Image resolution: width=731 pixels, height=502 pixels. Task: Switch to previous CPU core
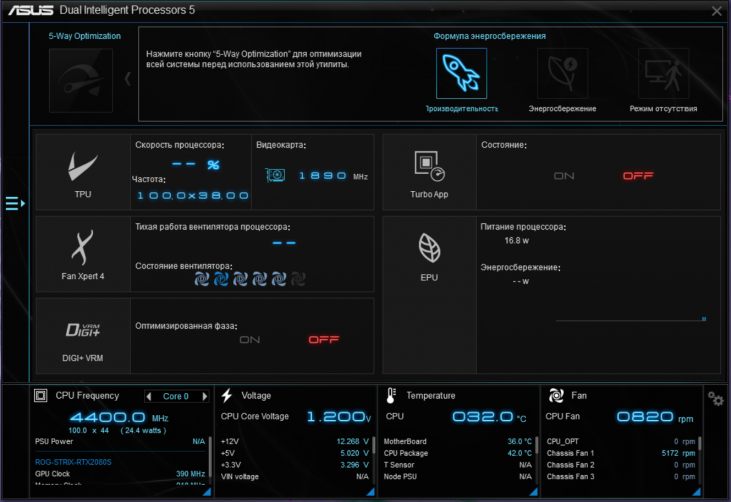click(149, 396)
